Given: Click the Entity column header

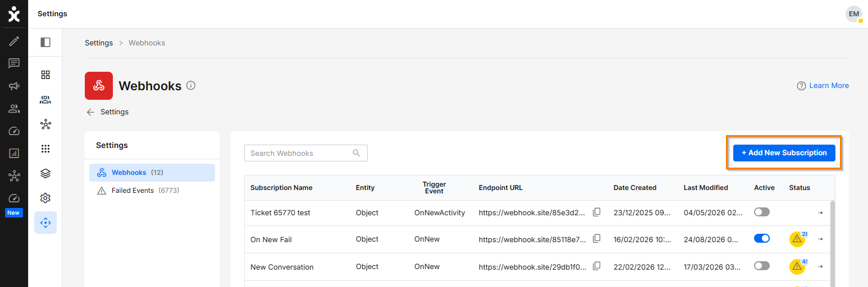Looking at the screenshot, I should pyautogui.click(x=365, y=188).
